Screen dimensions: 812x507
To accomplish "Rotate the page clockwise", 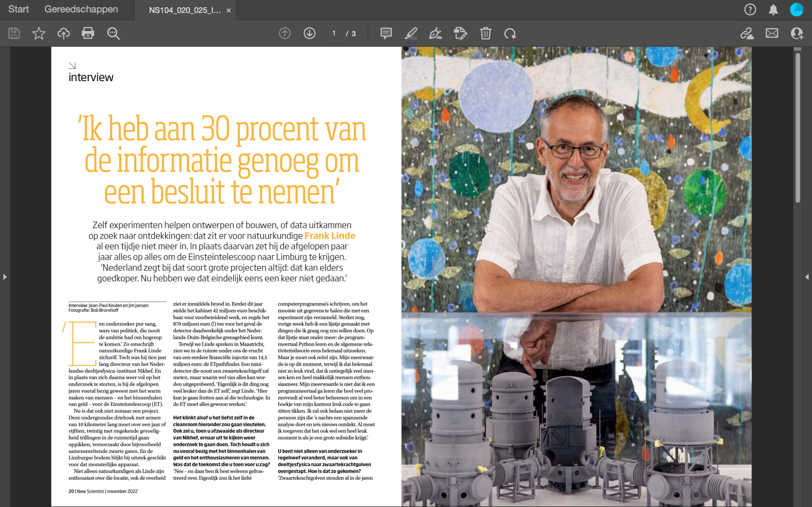I will (510, 33).
